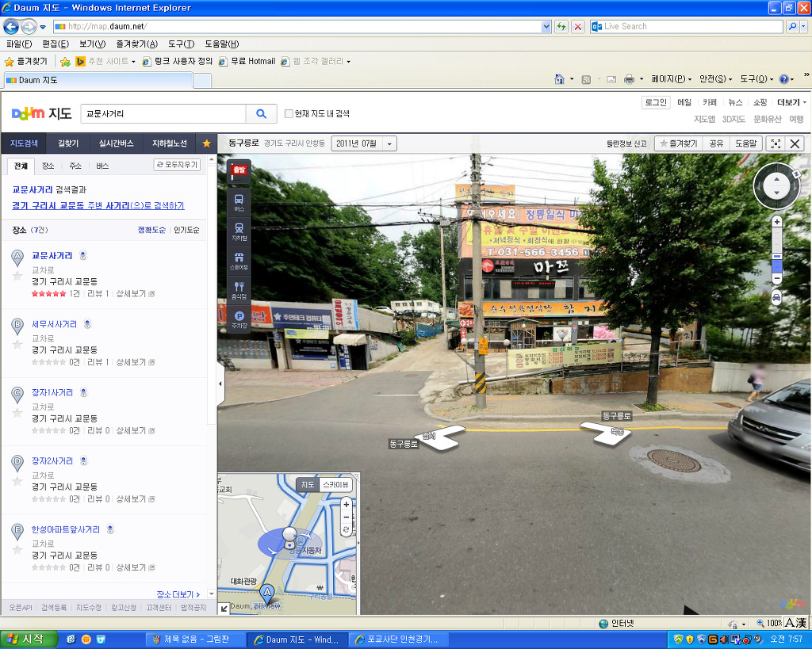This screenshot has width=812, height=649.
Task: Switch mini map to 스카이뷰
Action: click(336, 485)
